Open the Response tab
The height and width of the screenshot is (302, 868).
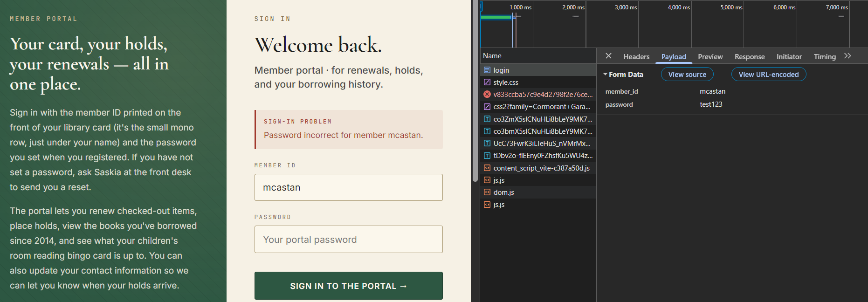[750, 56]
